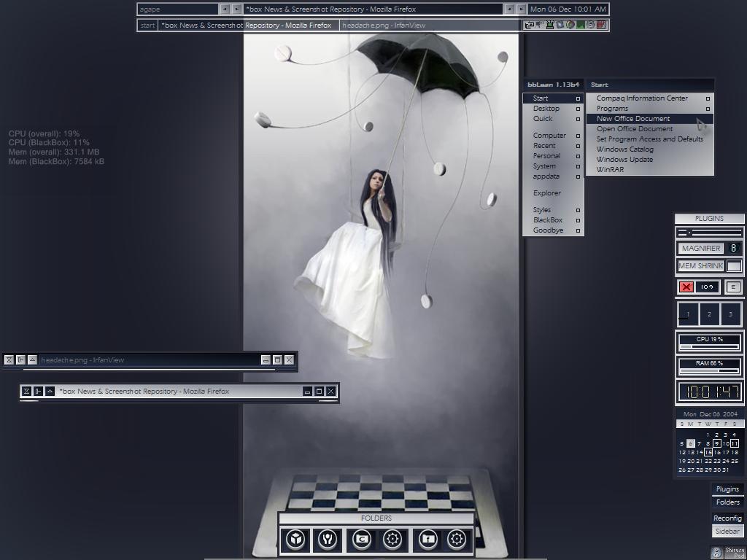
Task: Switch to workspace 3 in the pager
Action: [x=730, y=314]
